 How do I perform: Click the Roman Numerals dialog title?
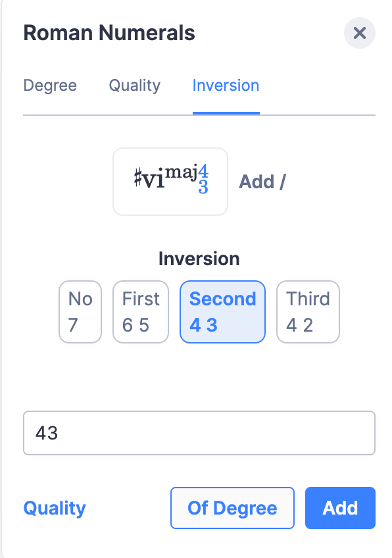[109, 33]
